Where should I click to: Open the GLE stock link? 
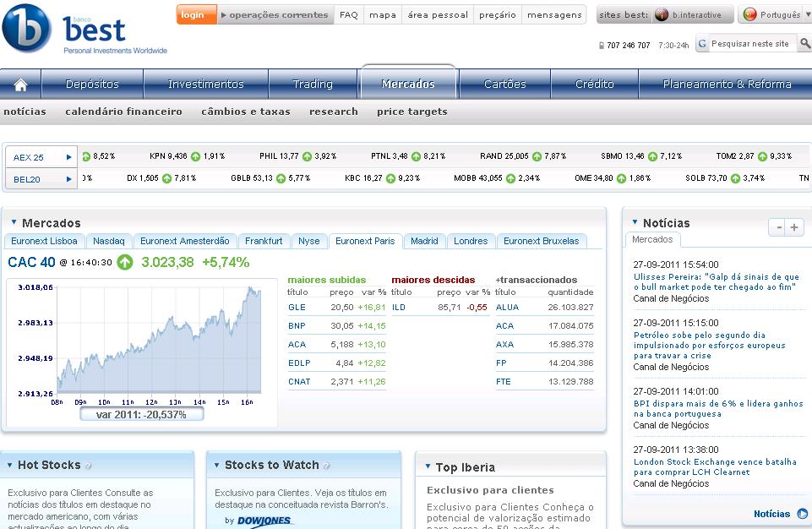297,308
